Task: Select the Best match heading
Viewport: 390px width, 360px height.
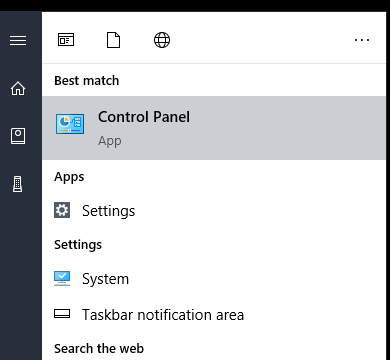Action: pos(87,81)
